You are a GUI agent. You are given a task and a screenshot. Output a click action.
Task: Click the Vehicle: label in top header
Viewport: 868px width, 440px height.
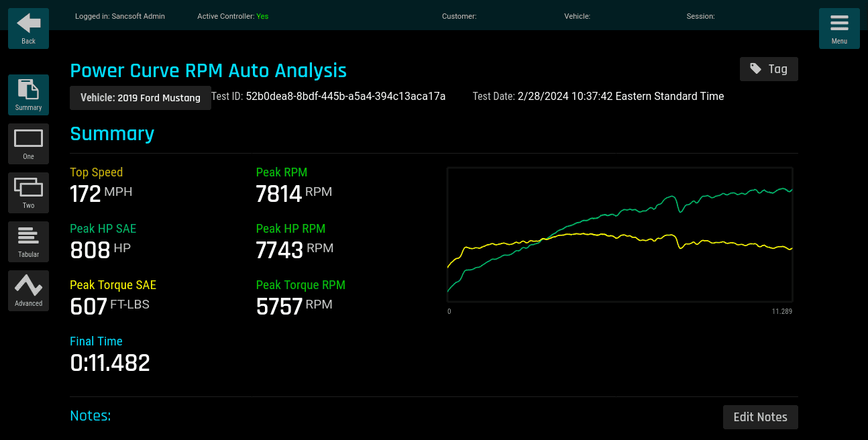(577, 16)
